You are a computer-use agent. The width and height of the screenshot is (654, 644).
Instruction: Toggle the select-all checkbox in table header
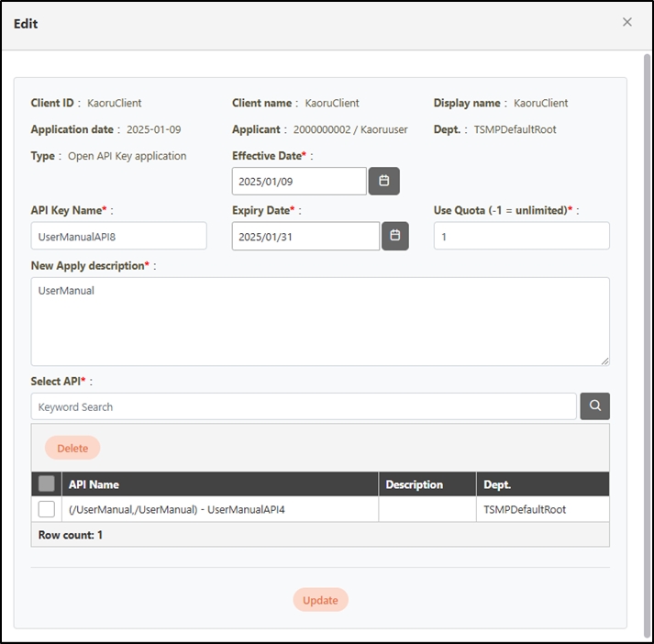[47, 484]
